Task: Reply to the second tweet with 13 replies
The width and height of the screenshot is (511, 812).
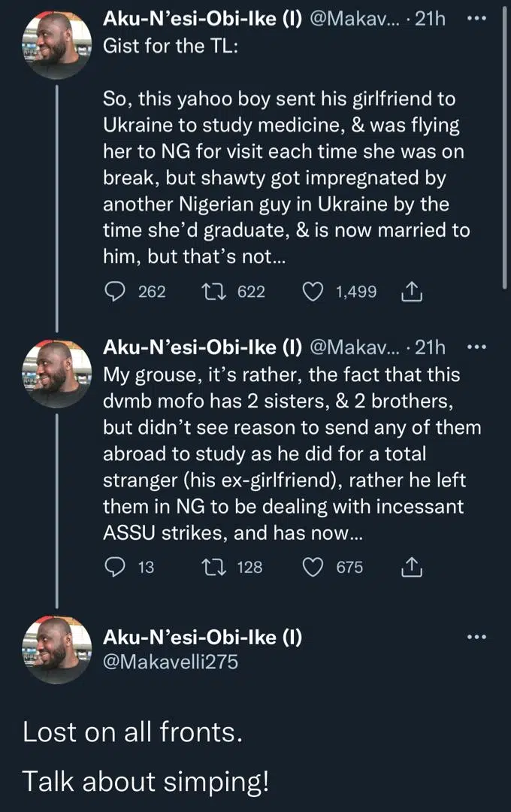Action: click(115, 568)
